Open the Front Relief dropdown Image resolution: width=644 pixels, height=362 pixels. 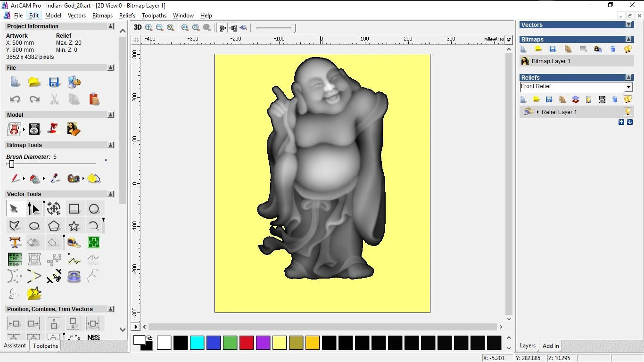628,87
